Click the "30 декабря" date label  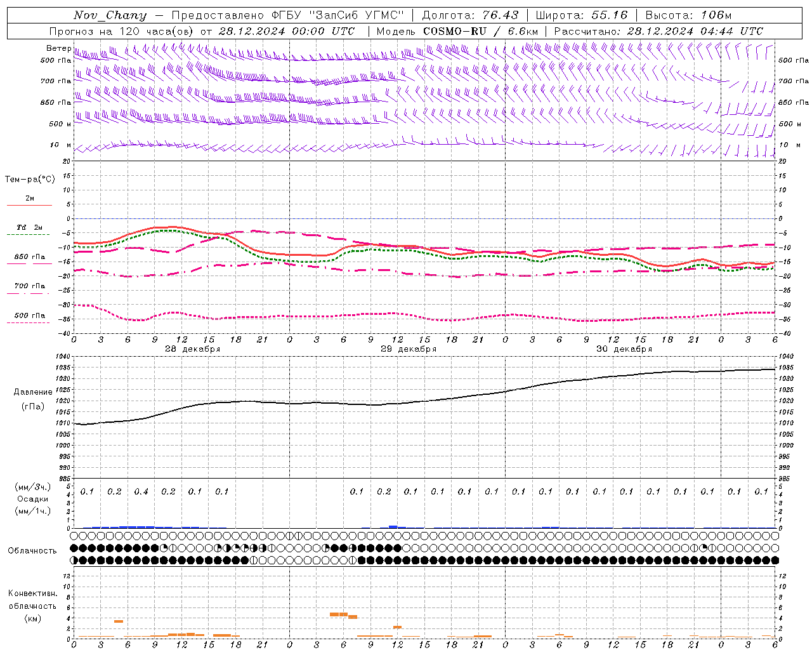pos(624,349)
